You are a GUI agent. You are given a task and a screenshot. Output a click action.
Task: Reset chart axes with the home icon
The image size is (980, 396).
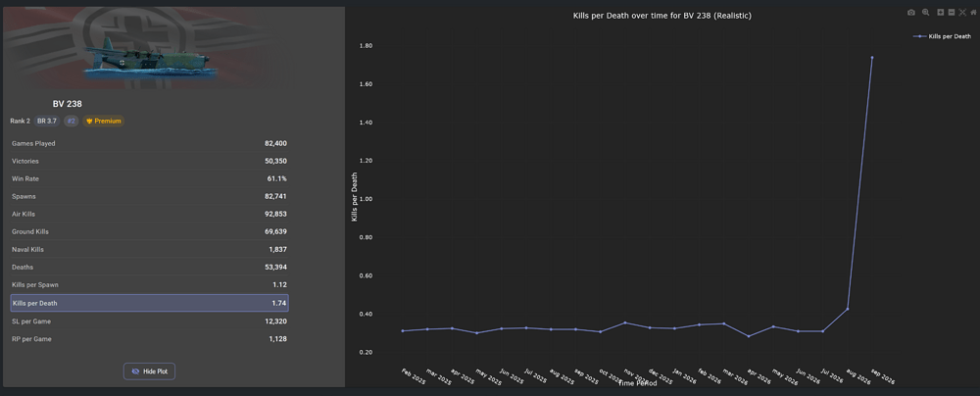coord(972,13)
